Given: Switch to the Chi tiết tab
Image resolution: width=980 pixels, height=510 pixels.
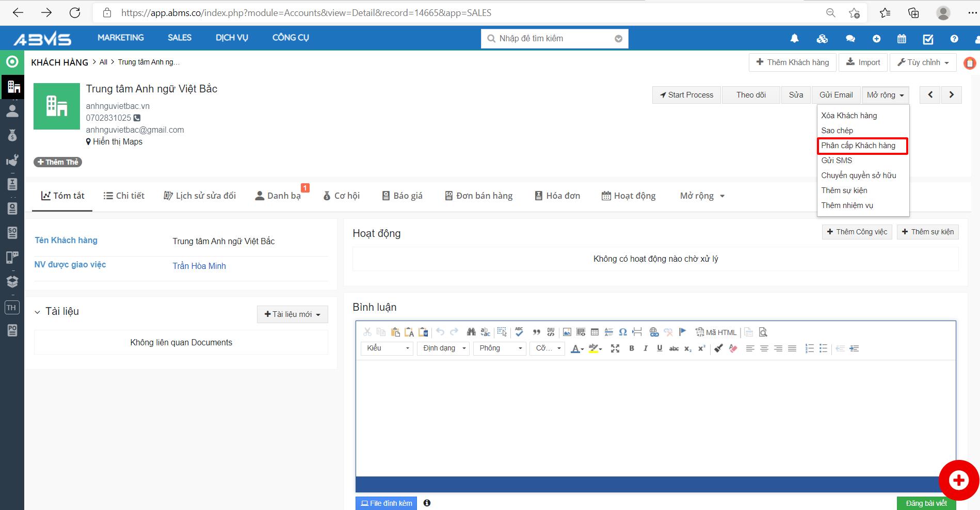Looking at the screenshot, I should coord(124,196).
